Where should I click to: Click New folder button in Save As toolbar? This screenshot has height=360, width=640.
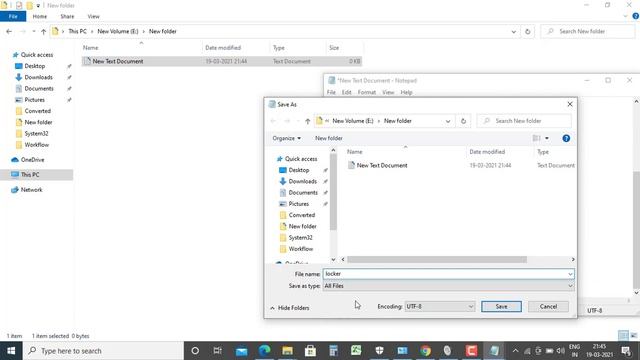(329, 138)
